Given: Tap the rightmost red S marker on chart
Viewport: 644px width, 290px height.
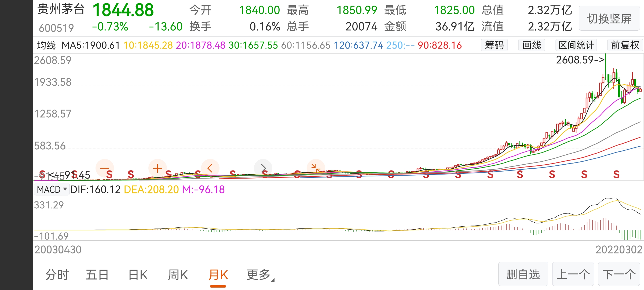Looking at the screenshot, I should click(617, 175).
